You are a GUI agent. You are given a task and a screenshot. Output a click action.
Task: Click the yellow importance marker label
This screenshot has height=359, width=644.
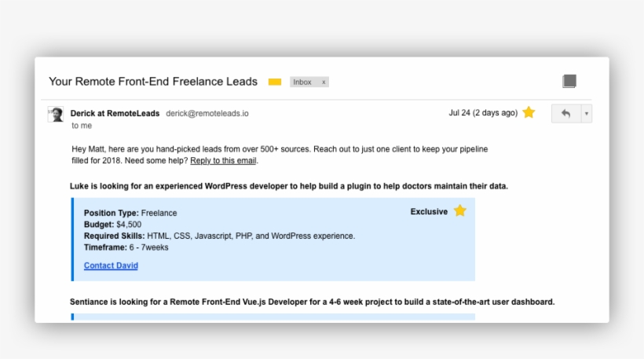[275, 82]
